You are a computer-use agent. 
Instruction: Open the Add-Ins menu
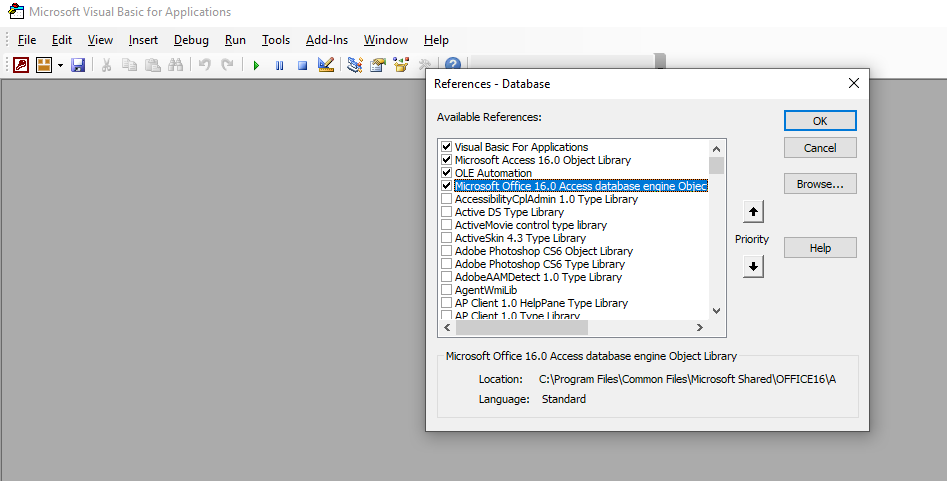[x=327, y=40]
